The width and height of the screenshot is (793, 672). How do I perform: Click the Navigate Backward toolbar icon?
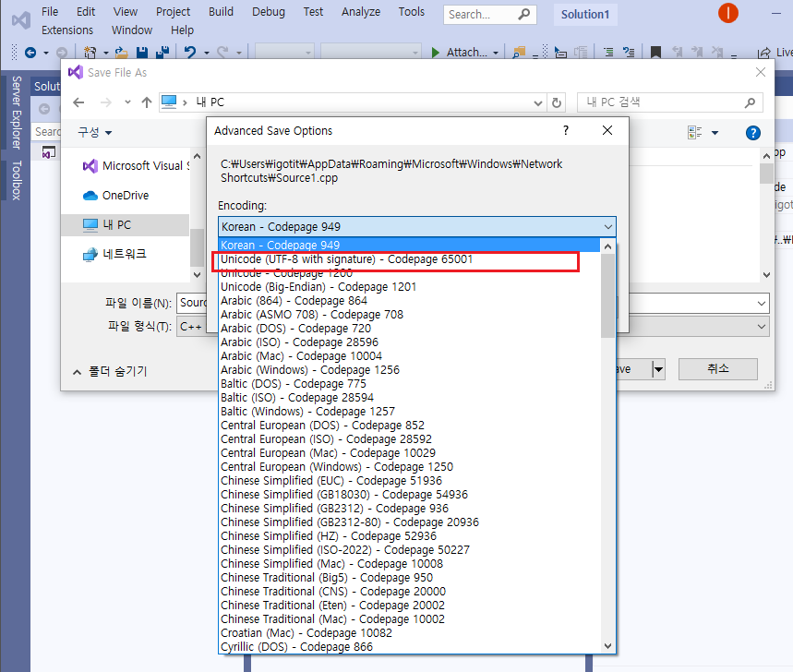30,52
